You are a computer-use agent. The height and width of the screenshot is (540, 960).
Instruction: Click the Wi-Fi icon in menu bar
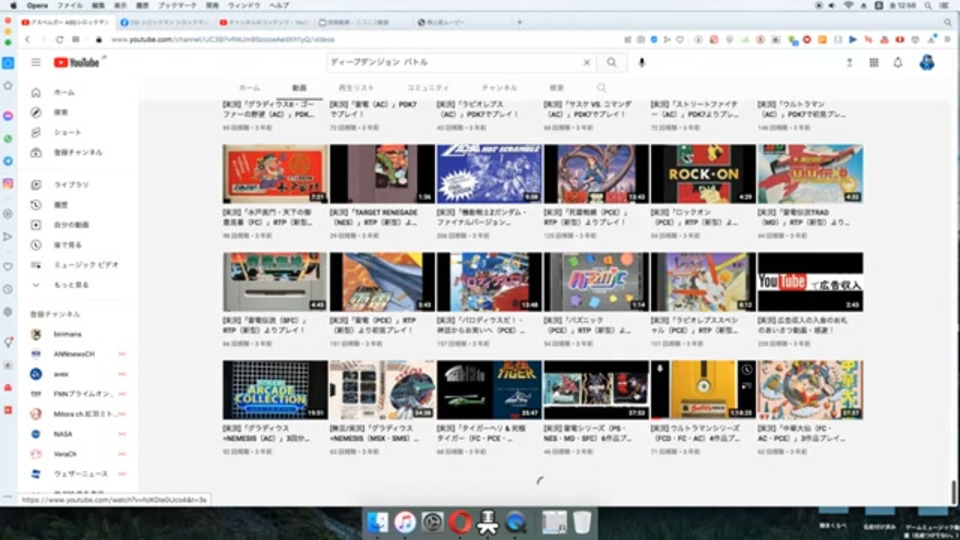click(848, 6)
